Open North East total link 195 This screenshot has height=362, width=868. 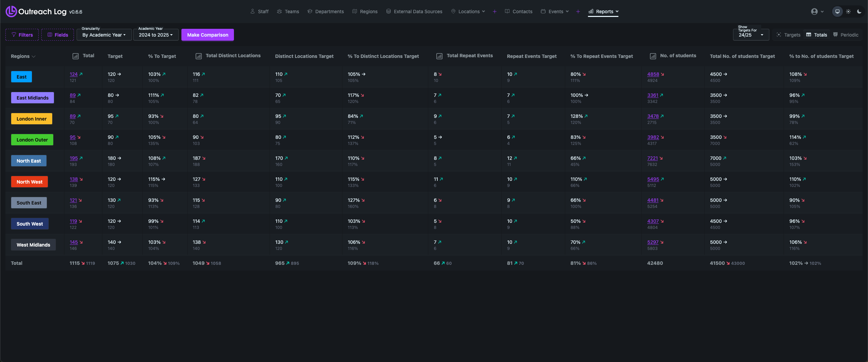74,158
